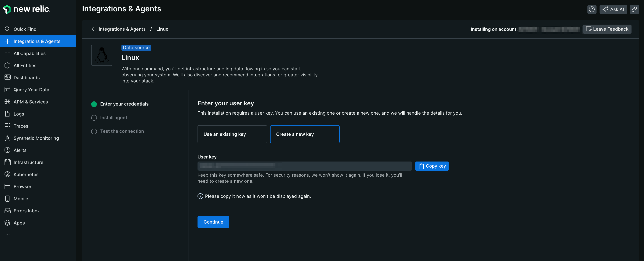Click the Continue button

pyautogui.click(x=213, y=222)
